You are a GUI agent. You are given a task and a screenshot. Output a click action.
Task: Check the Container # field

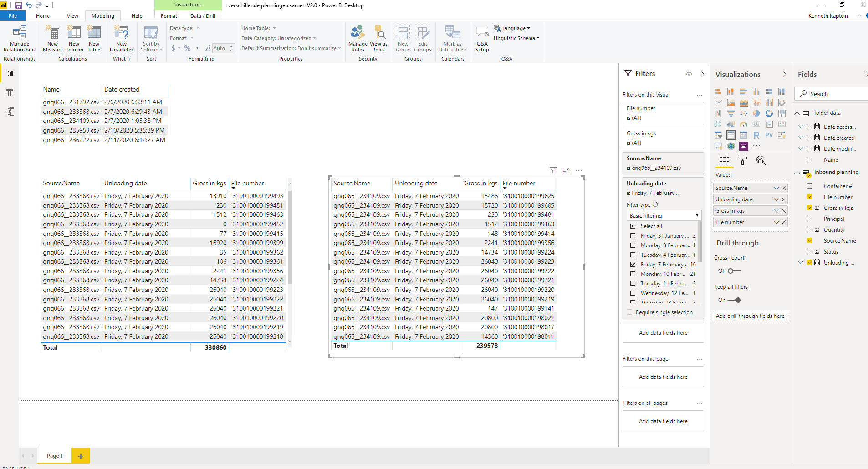(810, 186)
